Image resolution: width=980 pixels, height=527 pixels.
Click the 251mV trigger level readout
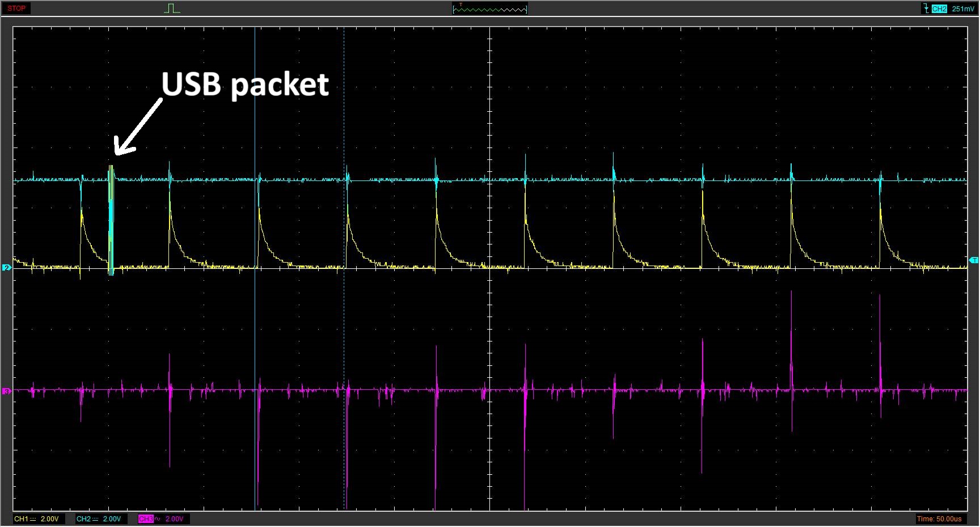click(962, 9)
